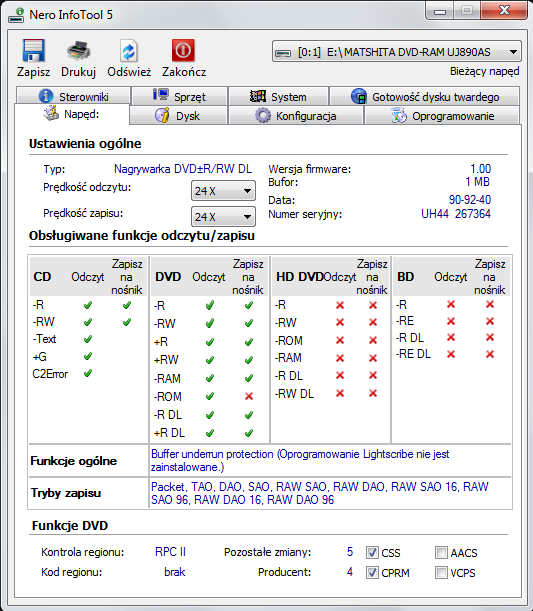Click the Odśwież button label
533x611 pixels.
pyautogui.click(x=129, y=72)
